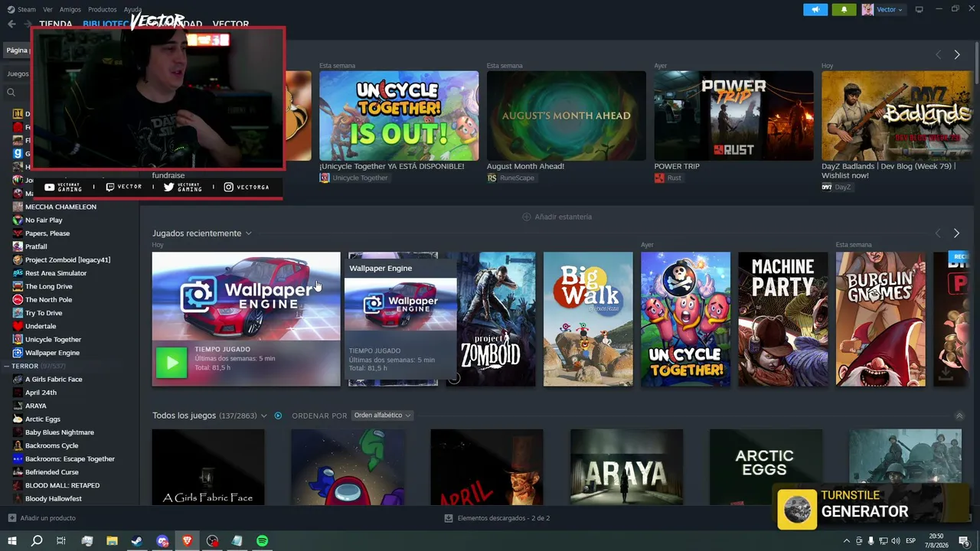Open the green notifications bell
Image resolution: width=980 pixels, height=551 pixels.
pyautogui.click(x=844, y=9)
